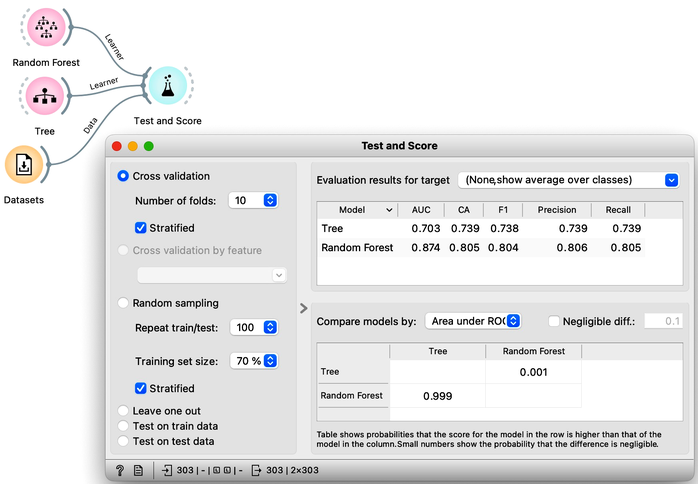The height and width of the screenshot is (484, 698).
Task: Click the input data summary icon
Action: (167, 470)
